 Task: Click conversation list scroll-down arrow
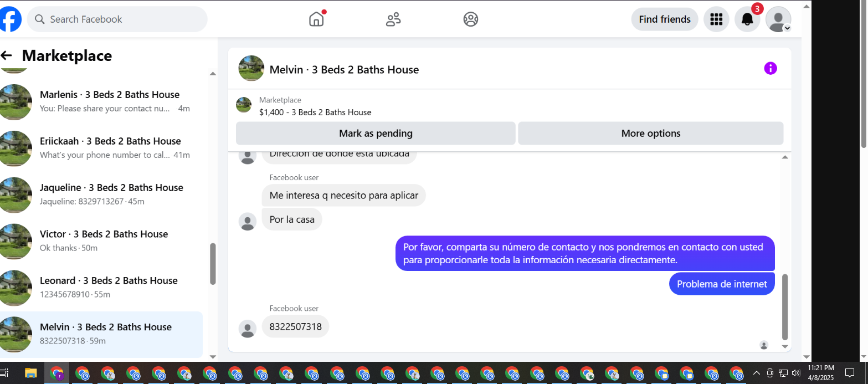click(x=213, y=357)
